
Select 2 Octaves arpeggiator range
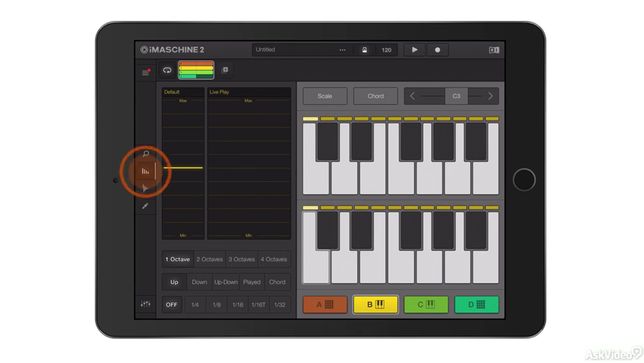209,259
